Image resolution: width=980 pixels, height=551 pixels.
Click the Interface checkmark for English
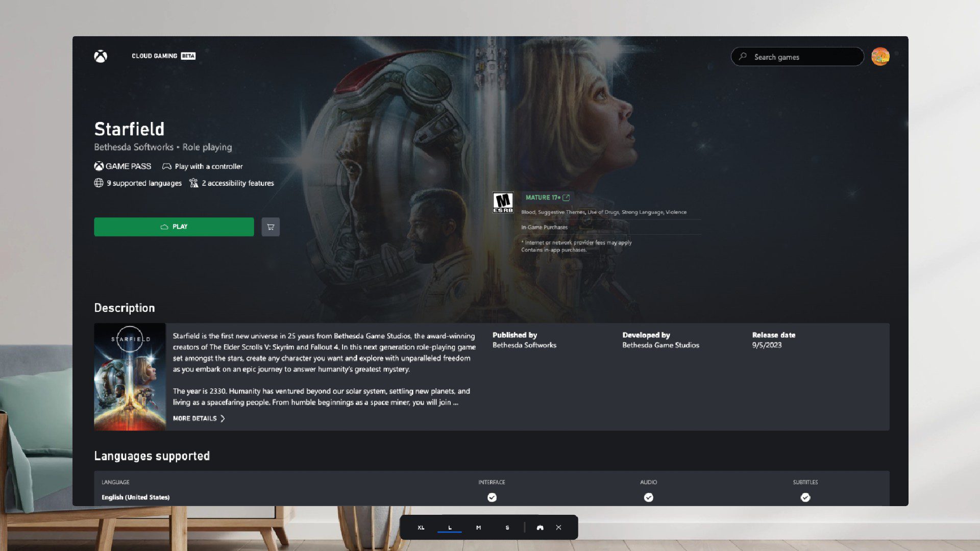[x=492, y=497]
